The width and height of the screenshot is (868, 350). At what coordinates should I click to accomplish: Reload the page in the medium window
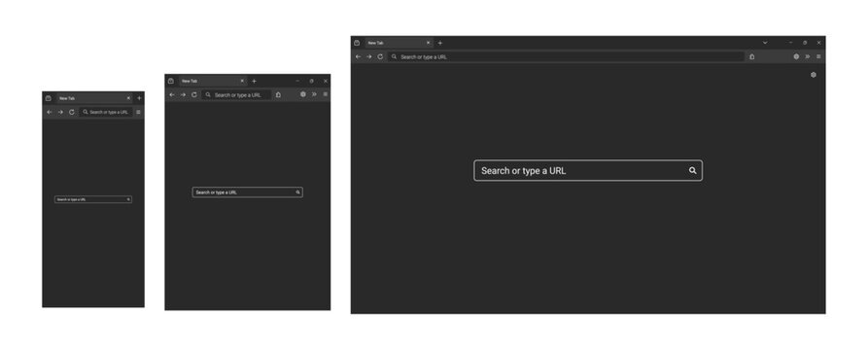193,94
